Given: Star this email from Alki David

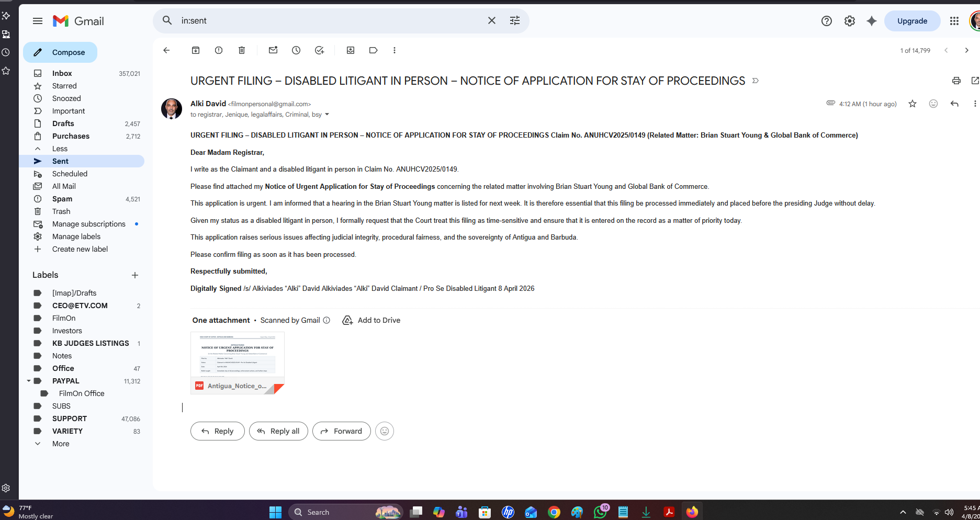Looking at the screenshot, I should [x=913, y=104].
